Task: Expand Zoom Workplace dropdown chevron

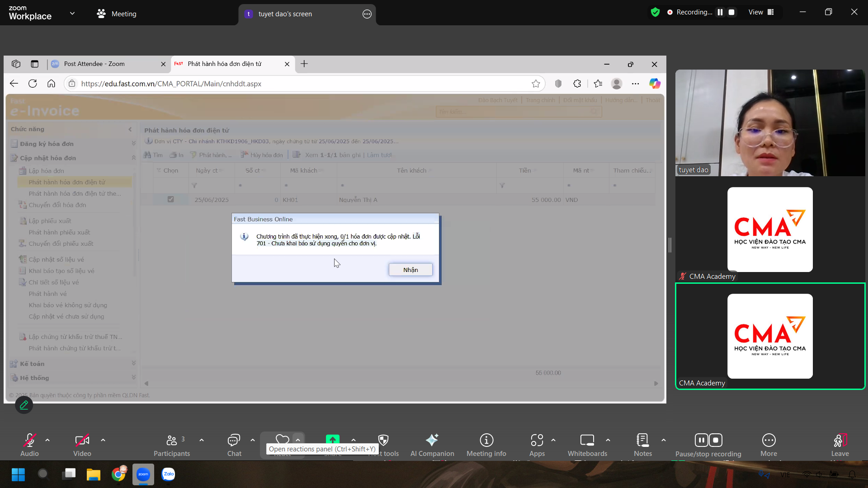Action: tap(72, 14)
